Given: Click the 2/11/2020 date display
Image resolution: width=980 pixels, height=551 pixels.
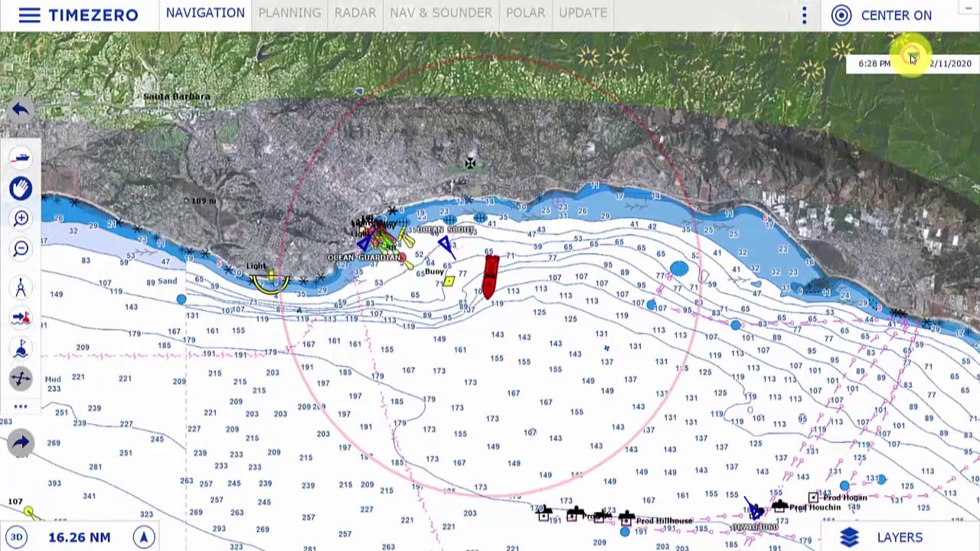Looking at the screenshot, I should (x=950, y=64).
